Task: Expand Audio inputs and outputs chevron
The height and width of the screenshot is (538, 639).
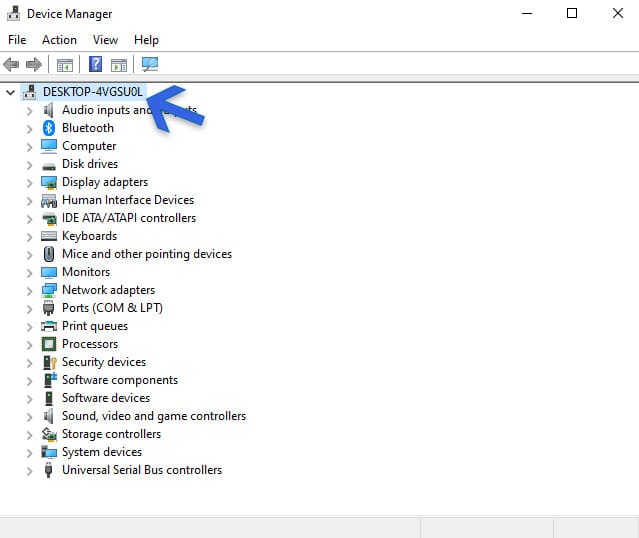Action: pyautogui.click(x=29, y=111)
